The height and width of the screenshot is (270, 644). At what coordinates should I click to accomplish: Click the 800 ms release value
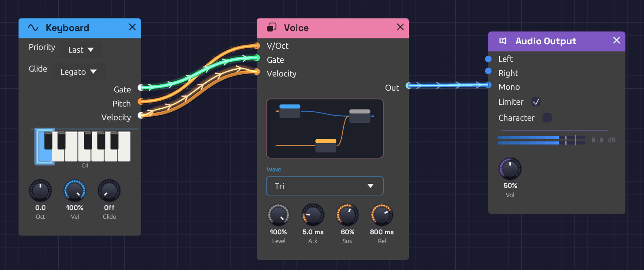382,232
